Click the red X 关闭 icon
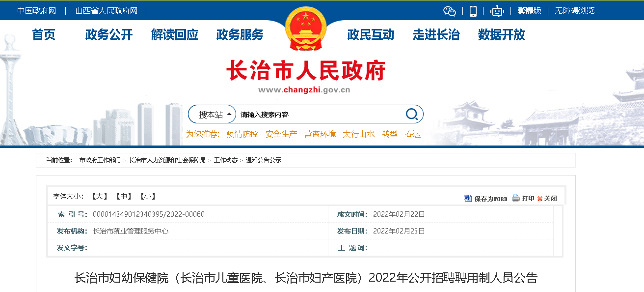The image size is (644, 292). click(540, 198)
